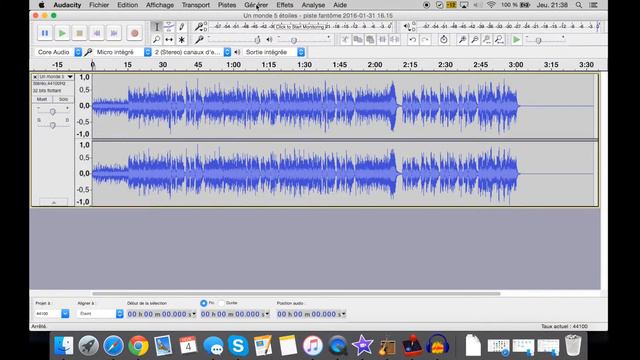Click the Copy icon in edit toolbar
640x360 pixels.
coord(358,40)
